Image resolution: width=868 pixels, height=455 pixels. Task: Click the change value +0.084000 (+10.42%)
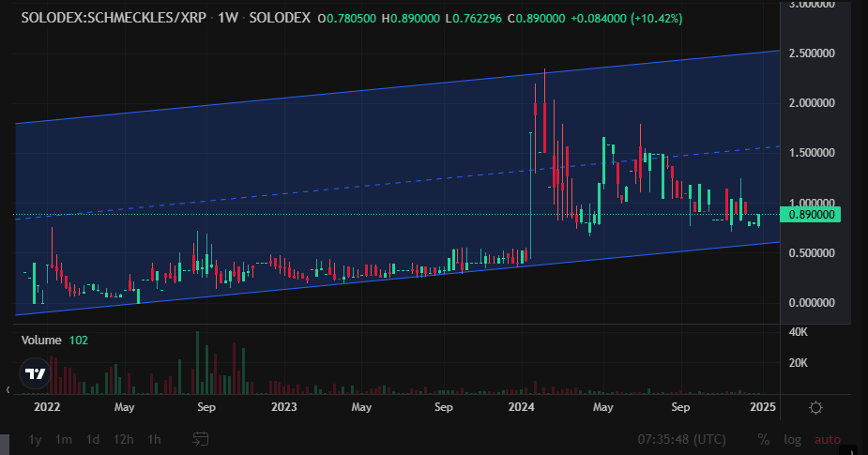pos(627,18)
